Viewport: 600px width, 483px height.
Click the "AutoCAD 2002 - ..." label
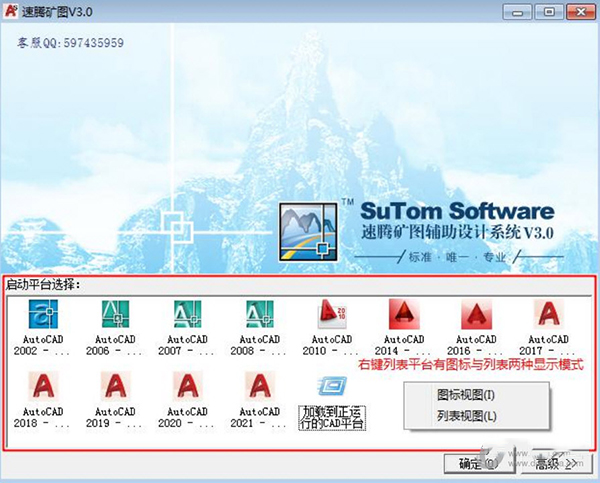coord(42,345)
